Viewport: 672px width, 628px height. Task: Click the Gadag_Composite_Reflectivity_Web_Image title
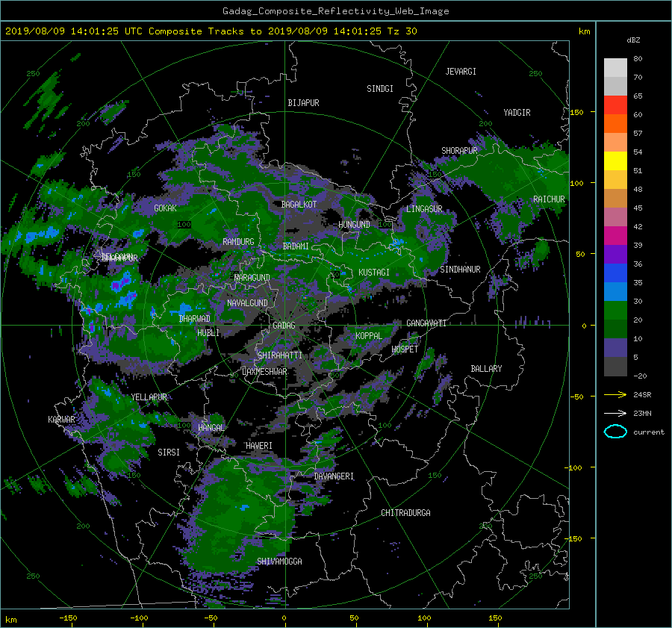coord(335,11)
